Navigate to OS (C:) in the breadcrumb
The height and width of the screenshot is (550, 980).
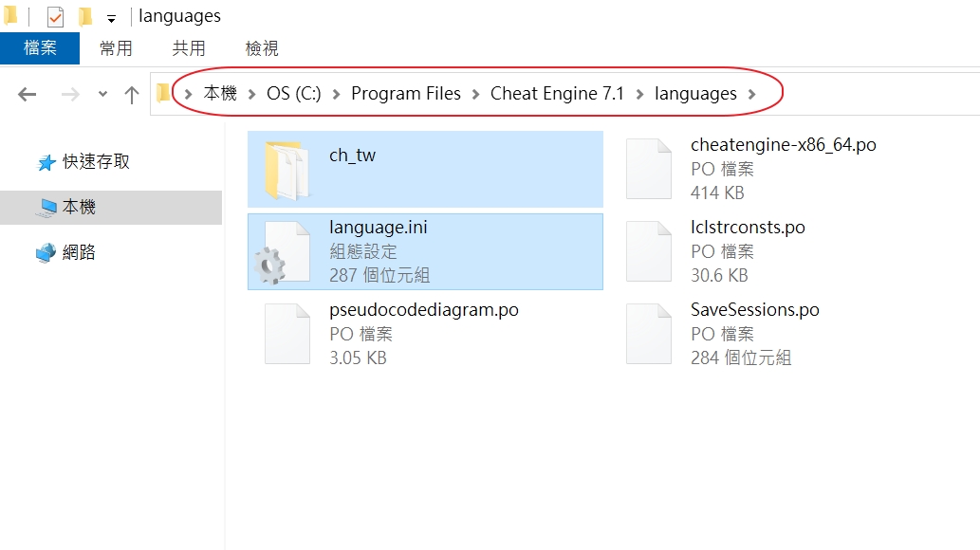294,93
